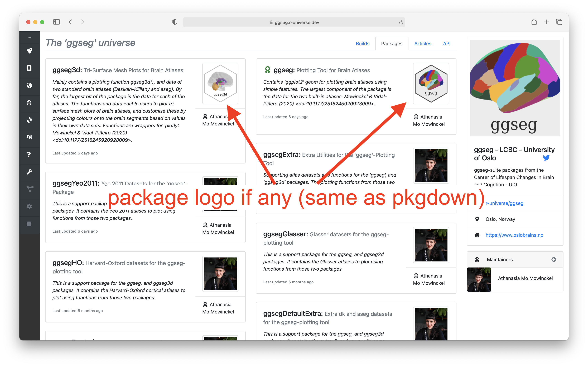This screenshot has width=588, height=366.
Task: Go back with Safari back arrow
Action: pyautogui.click(x=70, y=22)
